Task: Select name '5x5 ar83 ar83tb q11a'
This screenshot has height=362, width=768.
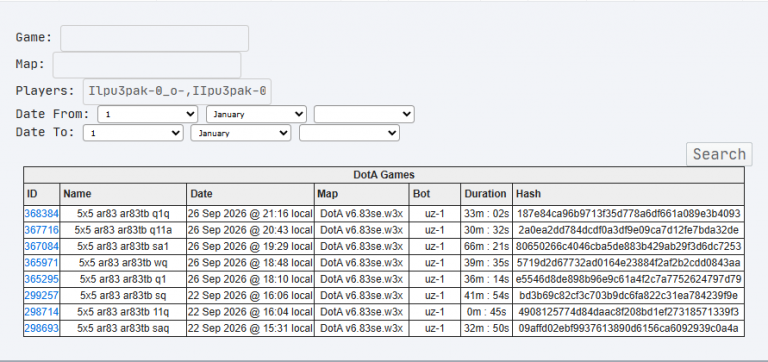Action: click(123, 230)
